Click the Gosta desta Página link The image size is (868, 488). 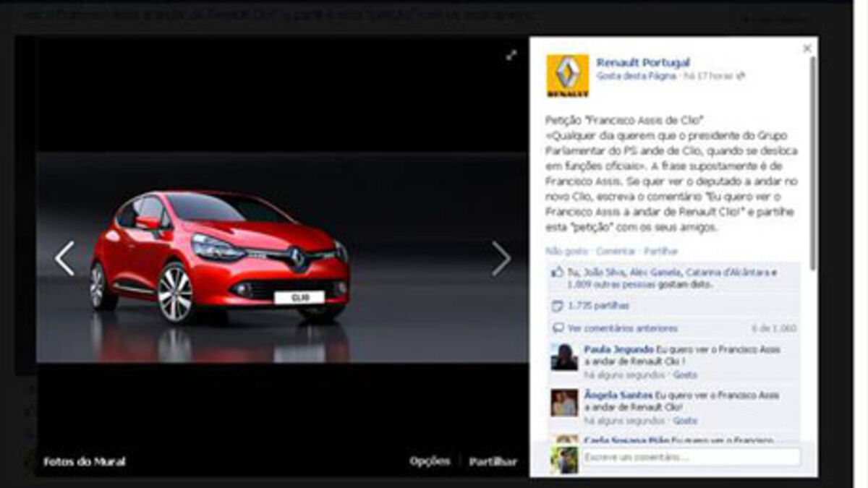point(636,76)
